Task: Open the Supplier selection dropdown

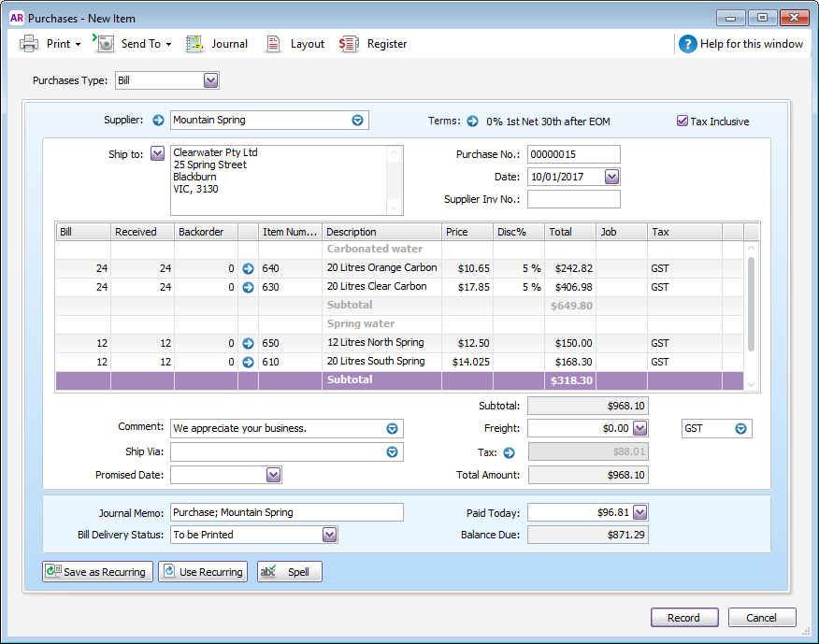Action: pyautogui.click(x=357, y=121)
